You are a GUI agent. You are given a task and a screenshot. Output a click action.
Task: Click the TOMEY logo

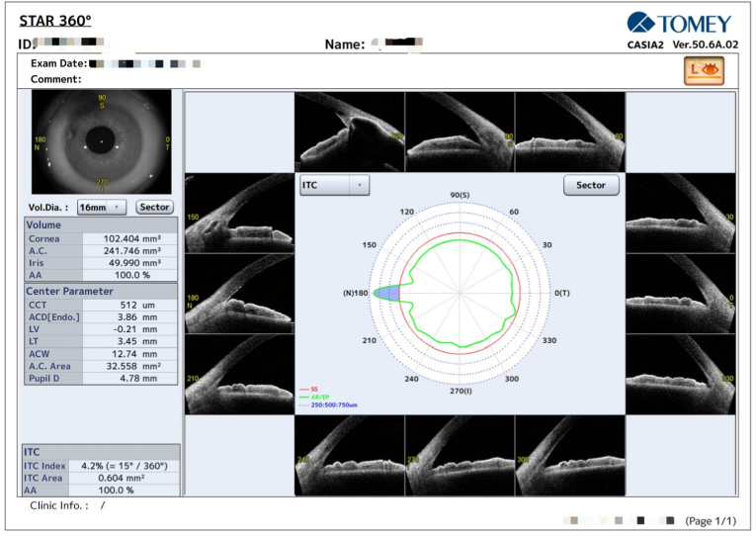click(x=679, y=23)
